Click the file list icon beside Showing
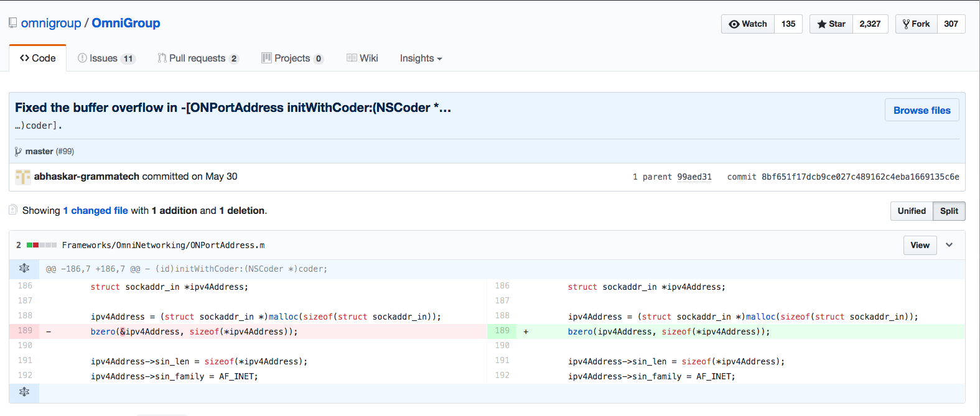 (13, 210)
